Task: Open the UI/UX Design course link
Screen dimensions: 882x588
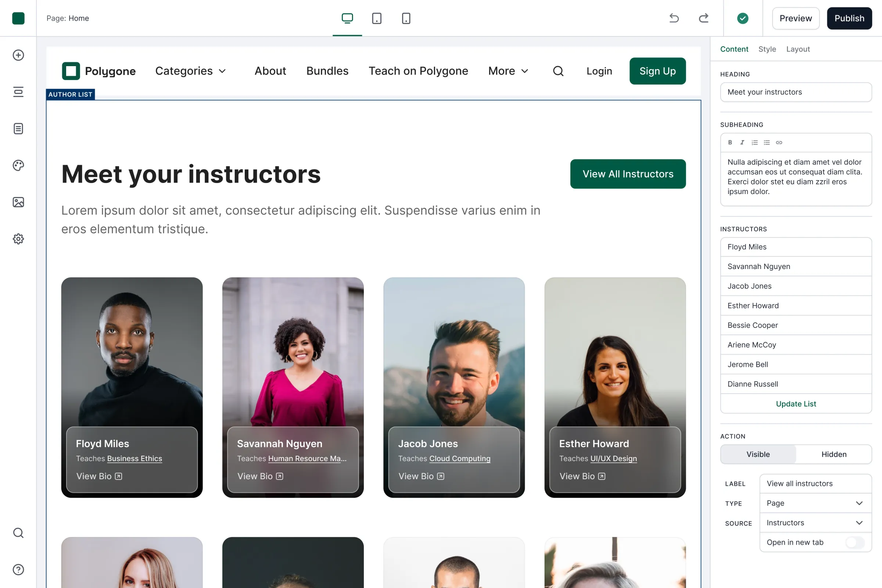Action: tap(613, 458)
